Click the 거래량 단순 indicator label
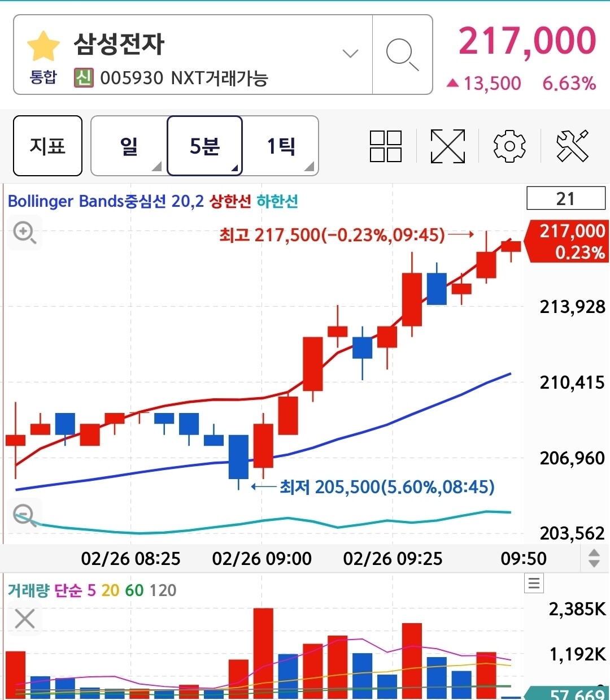 pyautogui.click(x=45, y=590)
